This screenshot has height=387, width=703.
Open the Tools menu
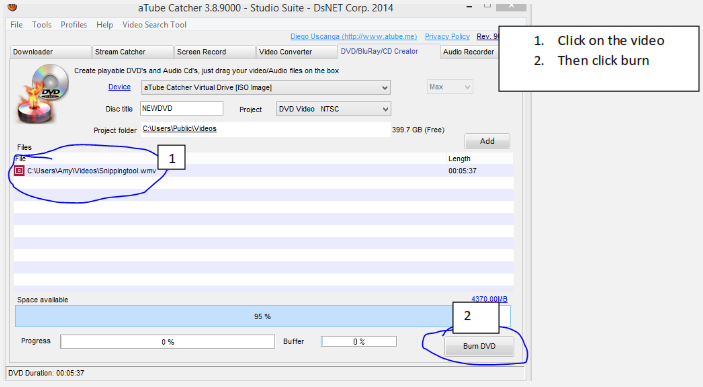click(42, 25)
